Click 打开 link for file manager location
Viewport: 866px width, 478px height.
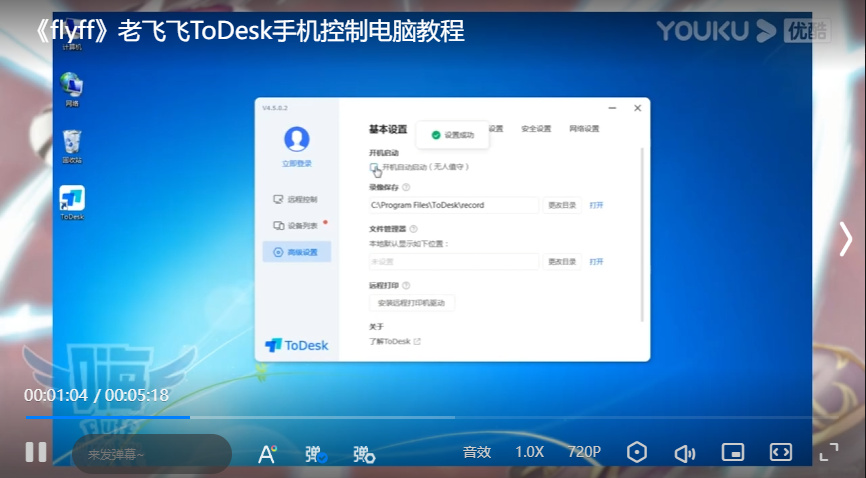[x=596, y=261]
